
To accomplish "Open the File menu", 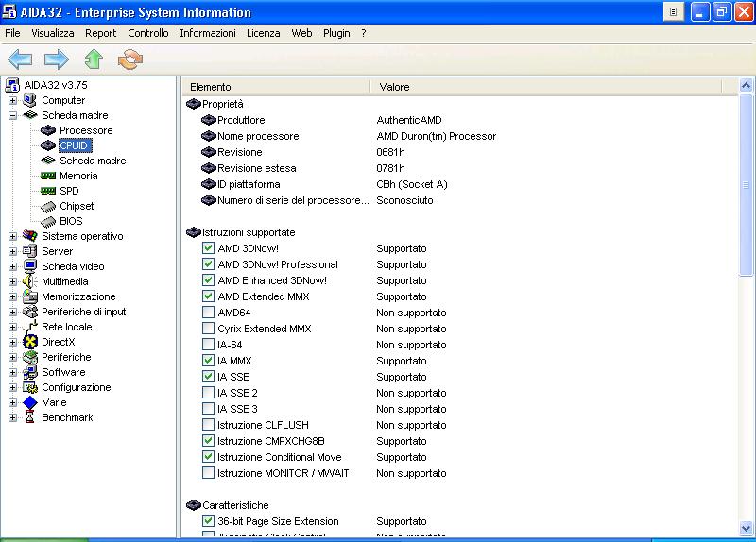I will pyautogui.click(x=12, y=33).
